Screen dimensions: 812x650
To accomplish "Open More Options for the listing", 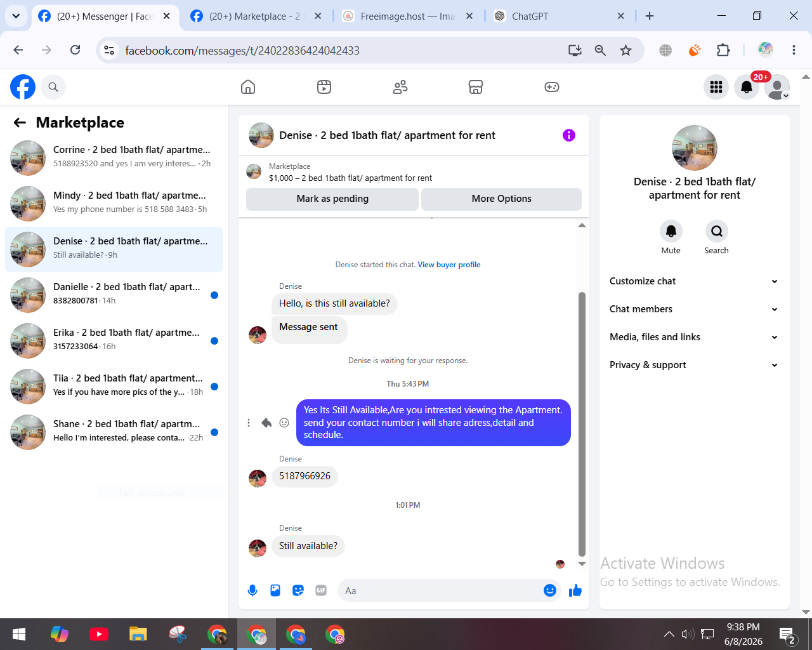I will [501, 199].
